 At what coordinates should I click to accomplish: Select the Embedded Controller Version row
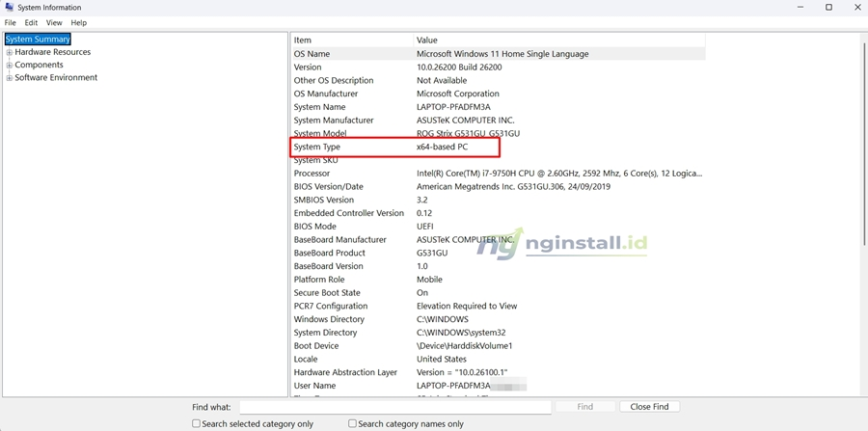pos(499,213)
